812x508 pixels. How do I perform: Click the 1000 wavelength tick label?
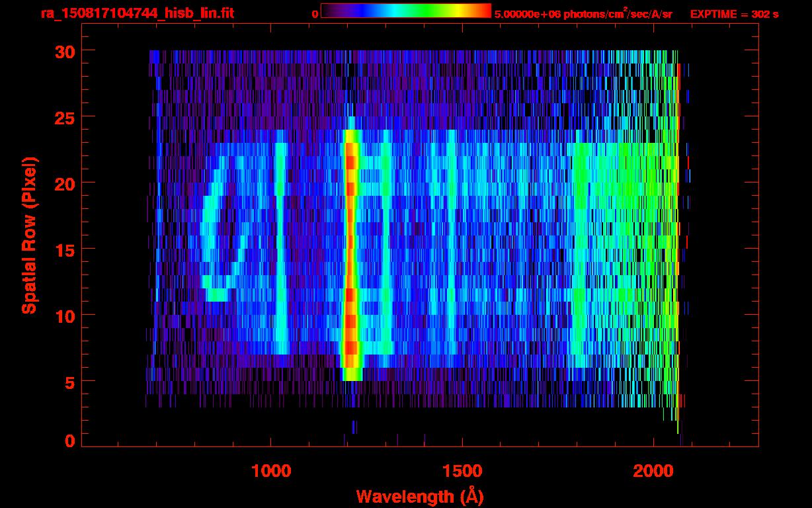(x=271, y=472)
